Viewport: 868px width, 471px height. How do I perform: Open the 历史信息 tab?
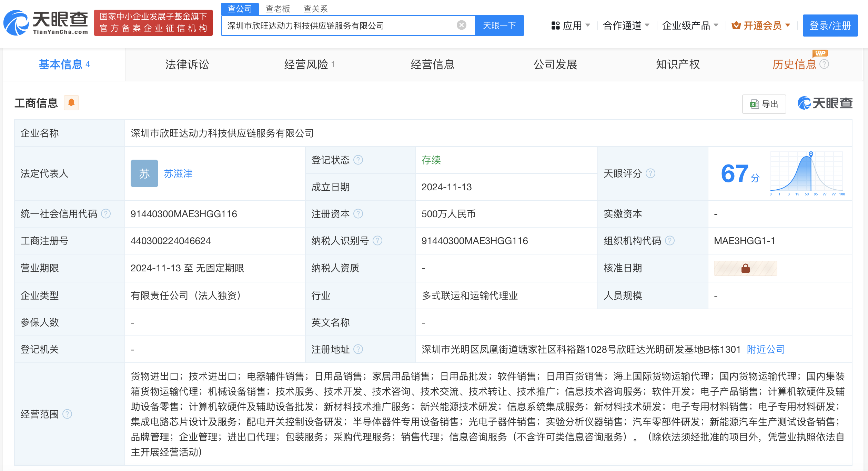click(x=794, y=64)
